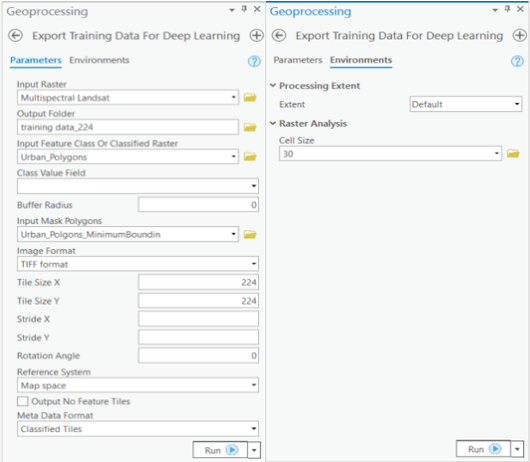Viewport: 530px width, 462px height.
Task: Browse for Cell Size with folder icon
Action: tap(513, 153)
